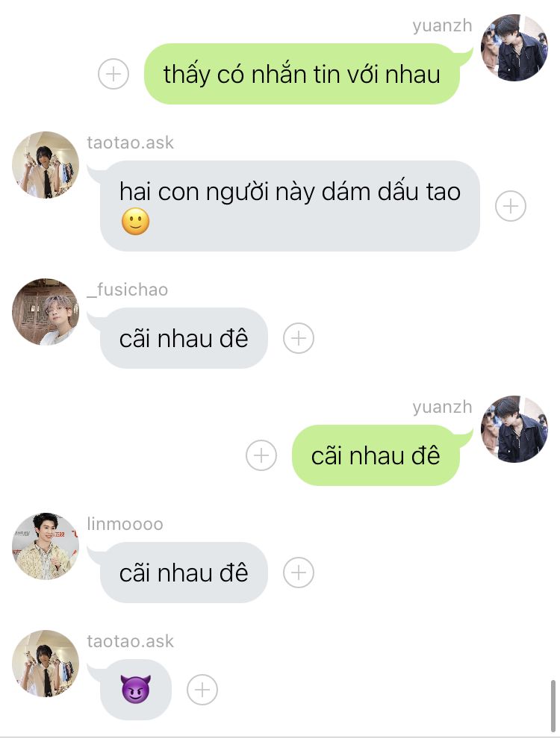Open yuanzh's top avatar photo
Image resolution: width=560 pixels, height=739 pixels.
coord(514,48)
